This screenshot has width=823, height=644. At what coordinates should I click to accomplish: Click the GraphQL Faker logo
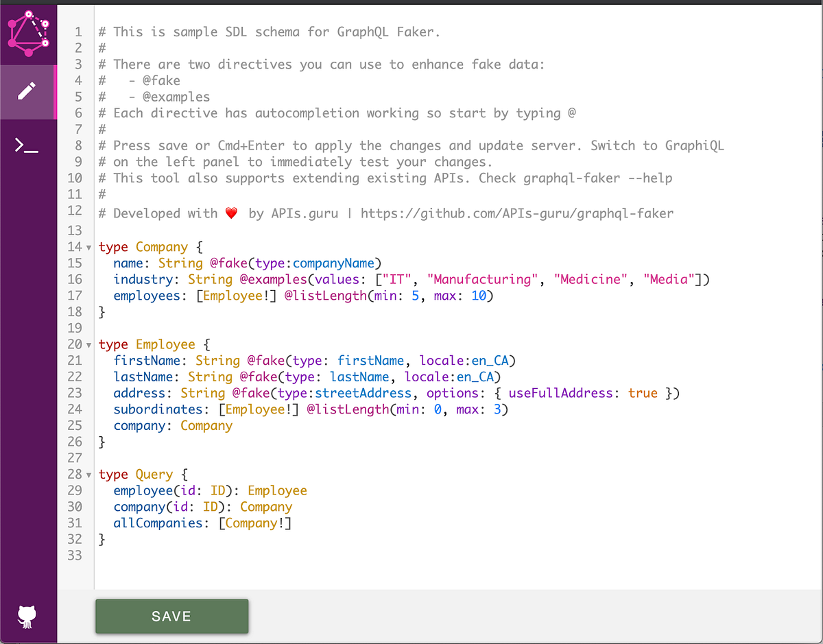click(x=28, y=33)
